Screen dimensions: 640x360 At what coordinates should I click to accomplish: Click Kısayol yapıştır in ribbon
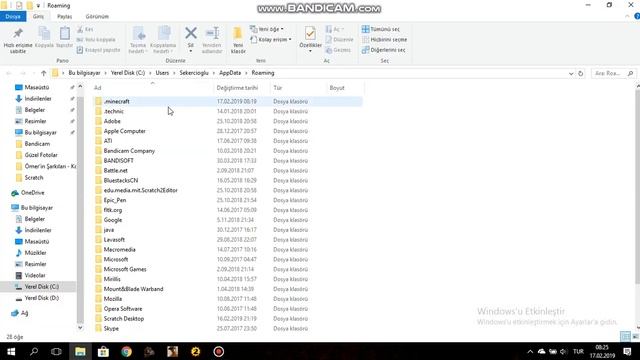[98, 50]
